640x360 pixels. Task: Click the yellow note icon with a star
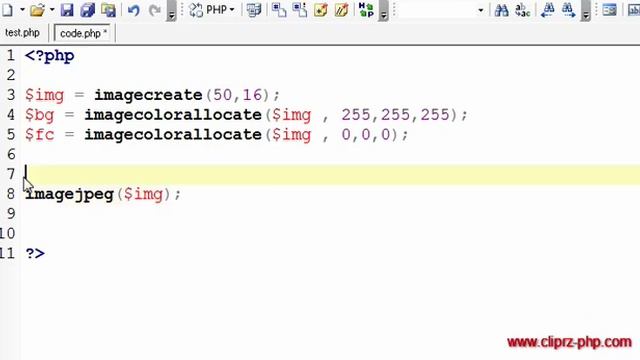(320, 10)
